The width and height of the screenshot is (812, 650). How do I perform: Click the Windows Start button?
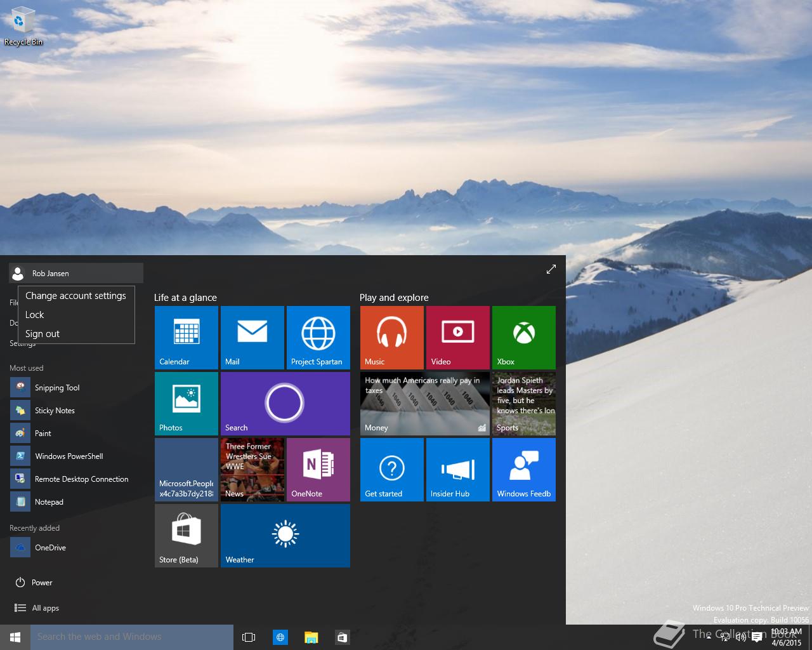coord(15,637)
